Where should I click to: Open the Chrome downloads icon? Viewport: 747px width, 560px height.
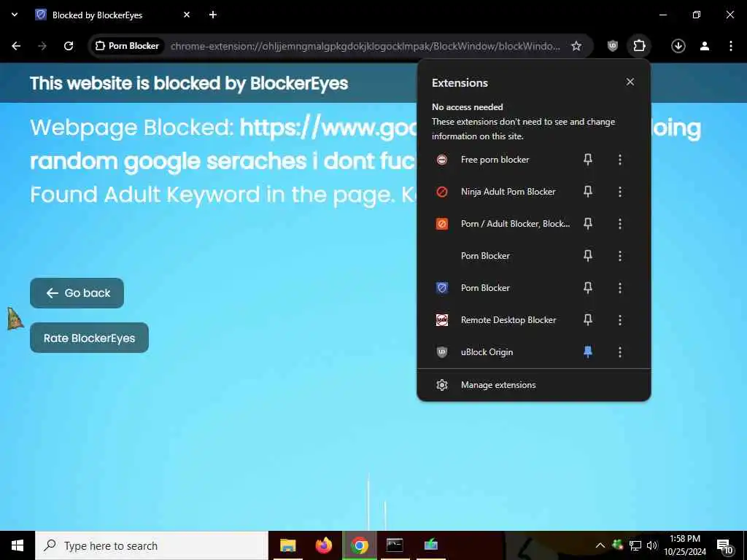pyautogui.click(x=678, y=46)
